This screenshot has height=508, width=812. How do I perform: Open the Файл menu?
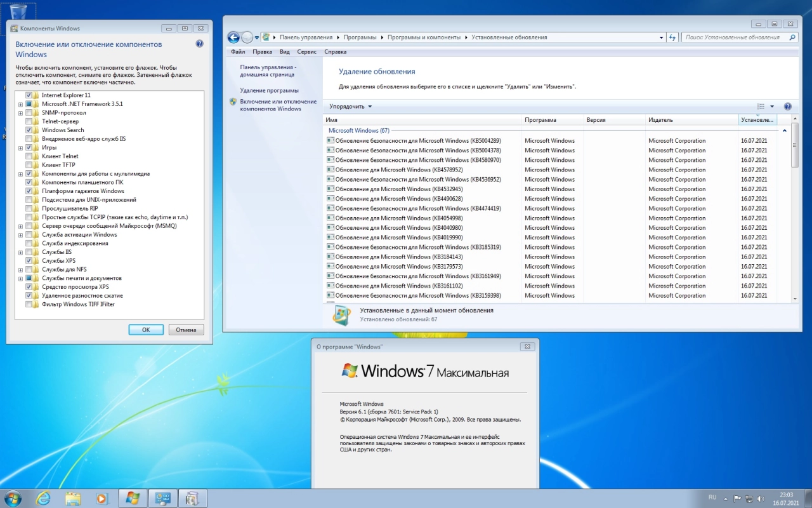point(238,52)
